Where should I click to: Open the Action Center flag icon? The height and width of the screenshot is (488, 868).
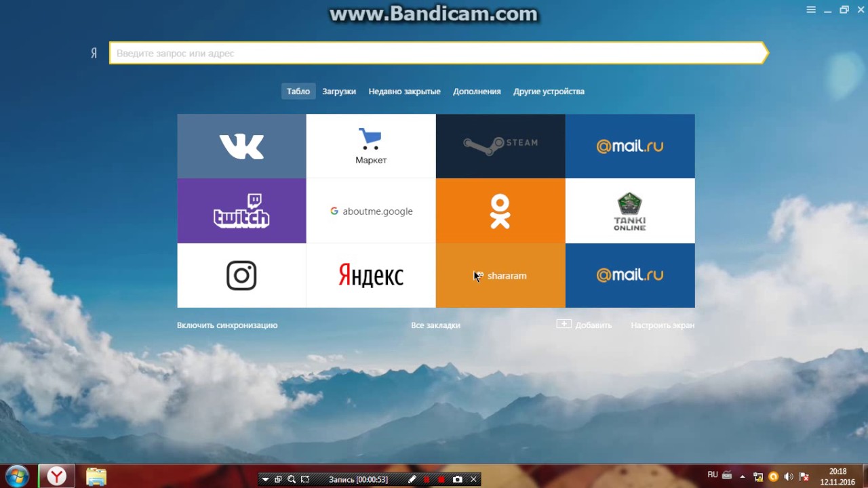click(x=804, y=476)
